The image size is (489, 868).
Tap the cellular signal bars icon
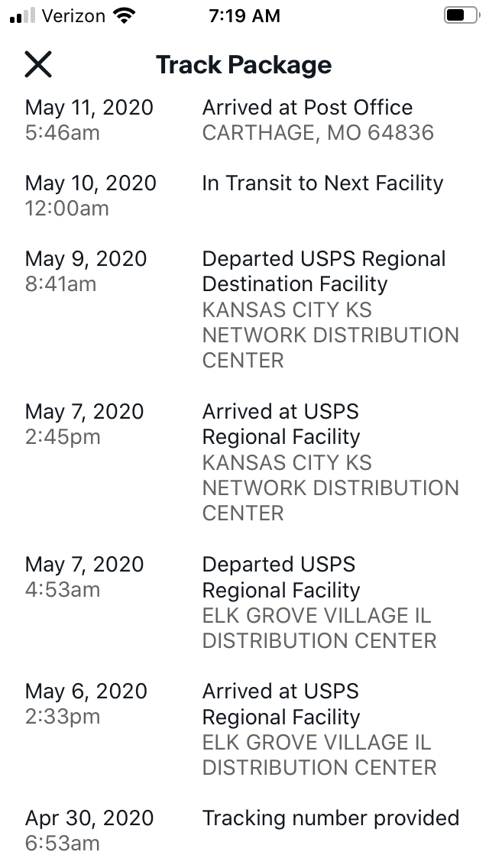pyautogui.click(x=23, y=15)
